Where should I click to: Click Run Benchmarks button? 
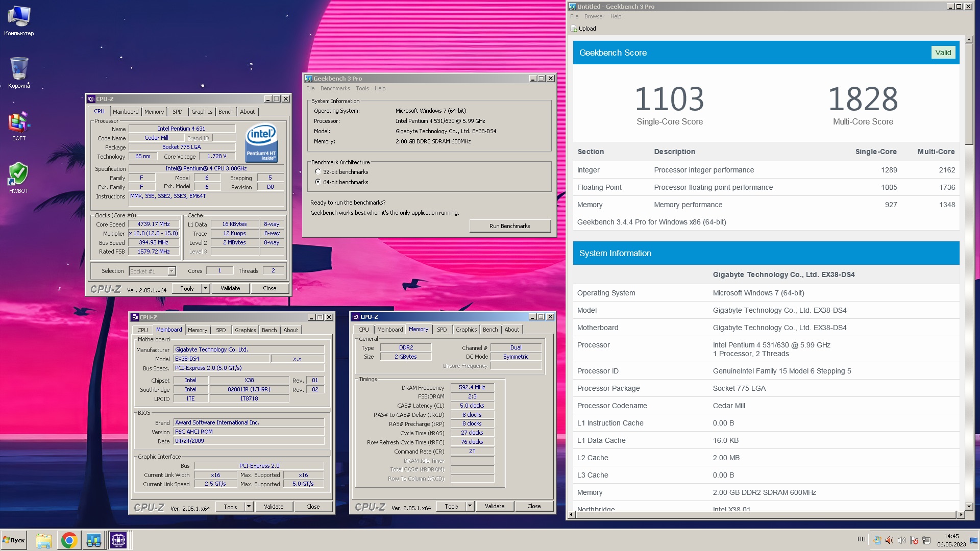[509, 226]
